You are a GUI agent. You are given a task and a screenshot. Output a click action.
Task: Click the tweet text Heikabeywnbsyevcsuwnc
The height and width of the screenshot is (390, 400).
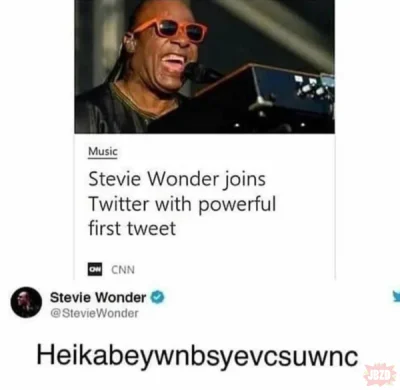197,358
